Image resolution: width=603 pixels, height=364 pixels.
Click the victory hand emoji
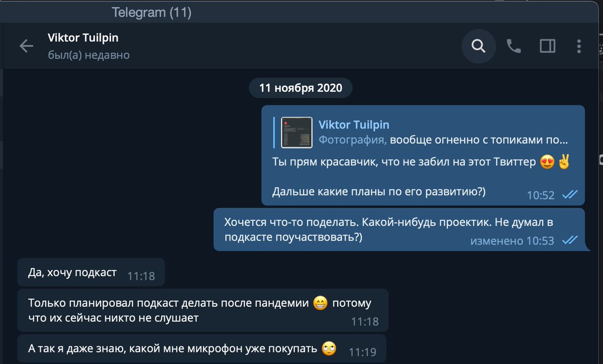pyautogui.click(x=563, y=163)
